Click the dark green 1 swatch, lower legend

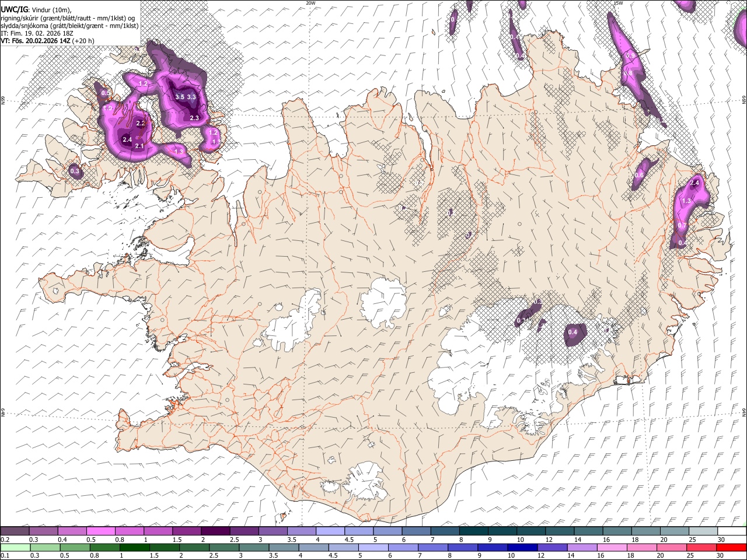(x=134, y=547)
